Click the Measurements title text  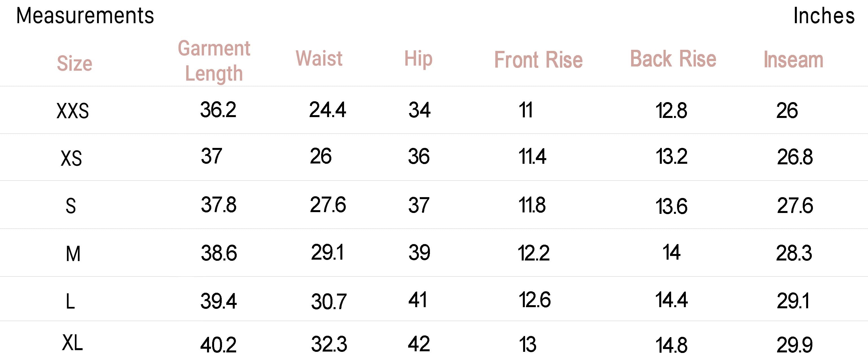[x=85, y=16]
